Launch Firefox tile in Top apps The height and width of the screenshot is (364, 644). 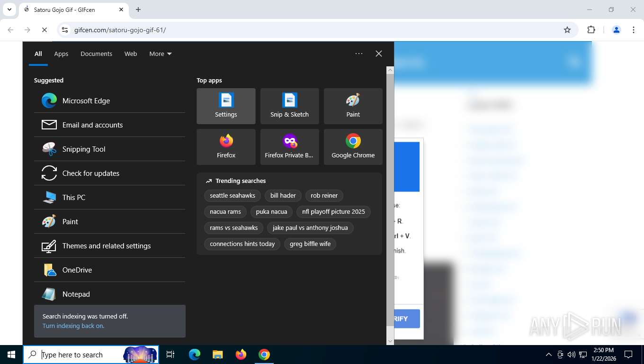point(226,147)
